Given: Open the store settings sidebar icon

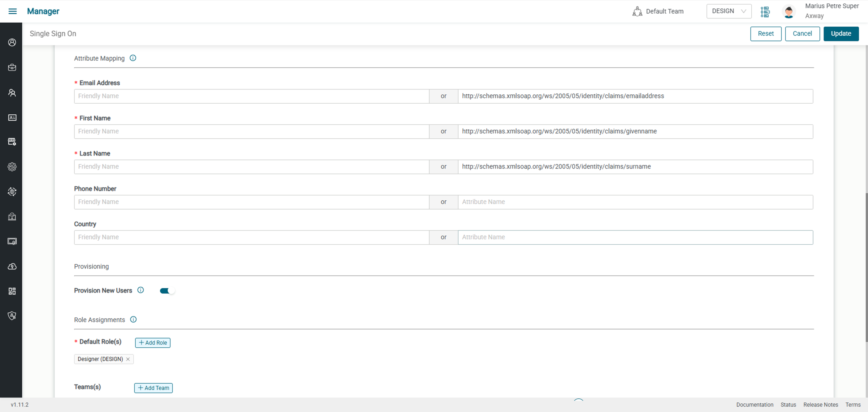Looking at the screenshot, I should click(x=12, y=142).
